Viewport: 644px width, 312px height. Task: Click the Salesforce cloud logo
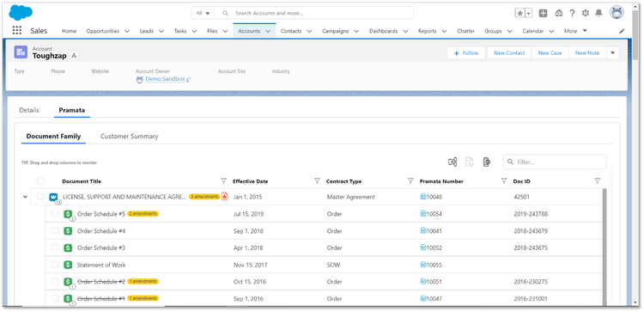[x=21, y=13]
